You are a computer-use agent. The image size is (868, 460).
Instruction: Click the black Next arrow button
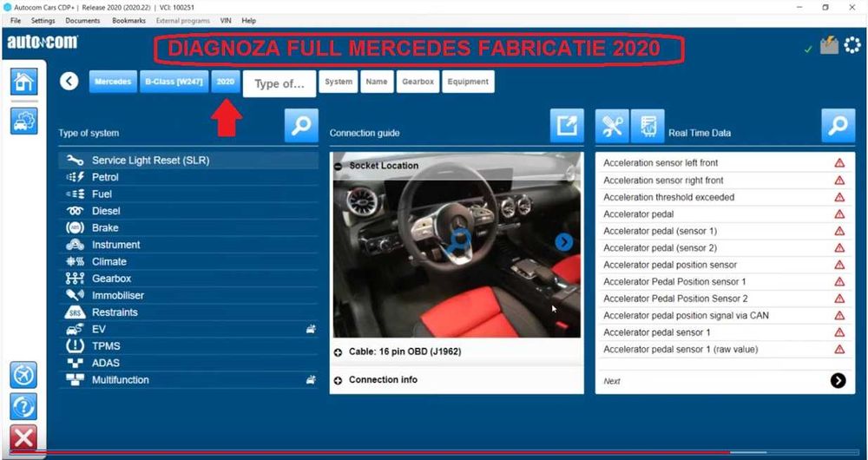[838, 380]
